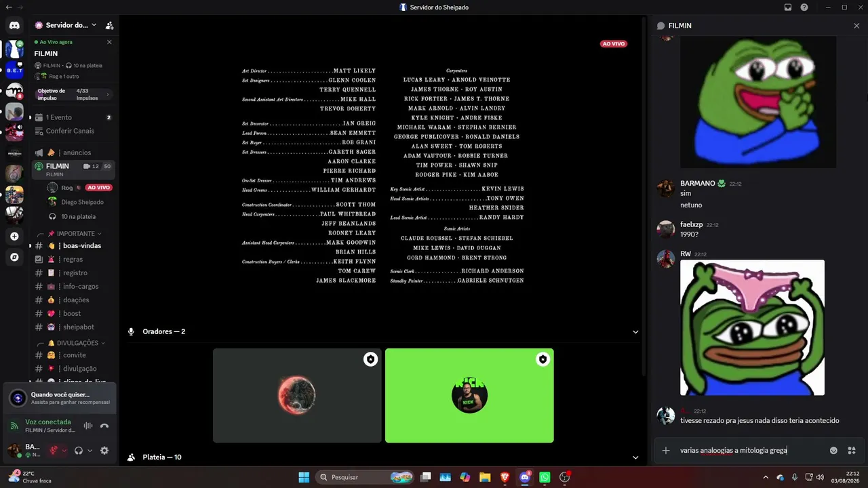Screen dimensions: 868x488
Task: Open the regras channel
Action: (74, 260)
